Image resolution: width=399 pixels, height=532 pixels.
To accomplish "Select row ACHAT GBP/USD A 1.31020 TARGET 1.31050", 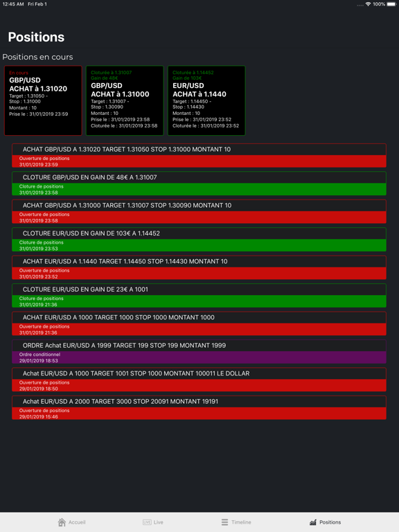I will [x=199, y=155].
